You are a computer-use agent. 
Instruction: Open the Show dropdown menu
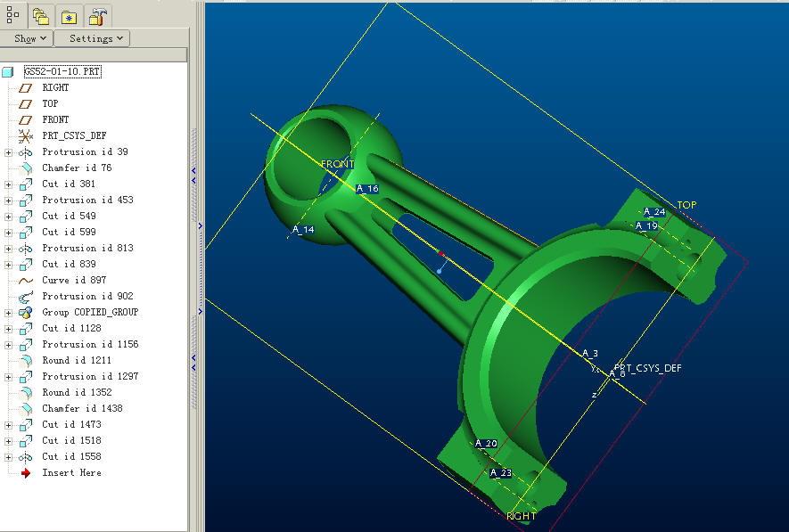27,38
